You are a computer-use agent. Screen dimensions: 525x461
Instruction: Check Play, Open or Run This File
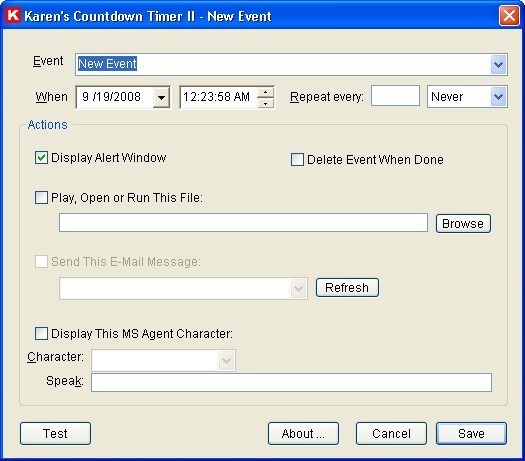point(41,198)
